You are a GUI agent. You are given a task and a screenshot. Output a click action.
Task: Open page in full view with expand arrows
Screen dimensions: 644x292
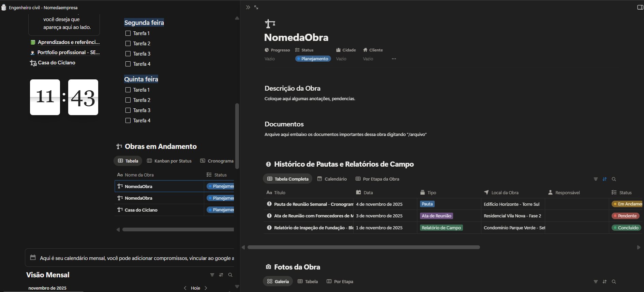[x=256, y=7]
